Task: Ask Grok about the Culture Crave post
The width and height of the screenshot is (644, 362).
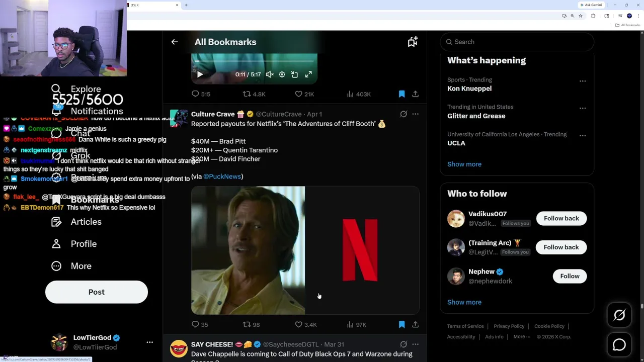Action: 404,114
